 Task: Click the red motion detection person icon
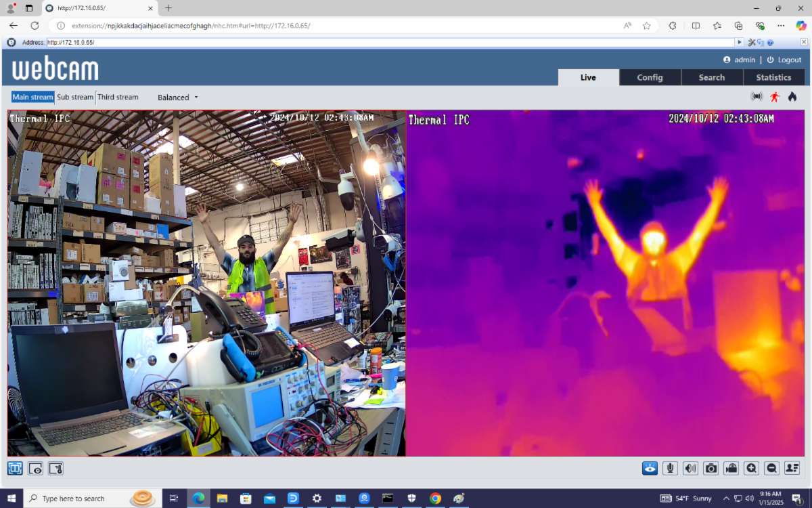775,96
